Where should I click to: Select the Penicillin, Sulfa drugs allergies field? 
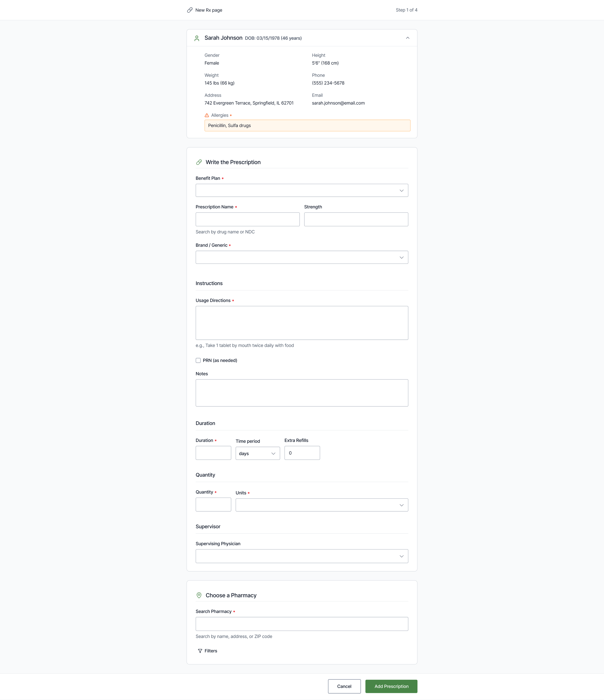(x=307, y=125)
